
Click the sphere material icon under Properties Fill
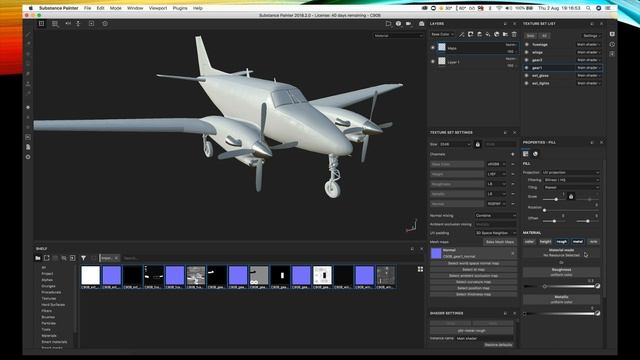pos(536,154)
